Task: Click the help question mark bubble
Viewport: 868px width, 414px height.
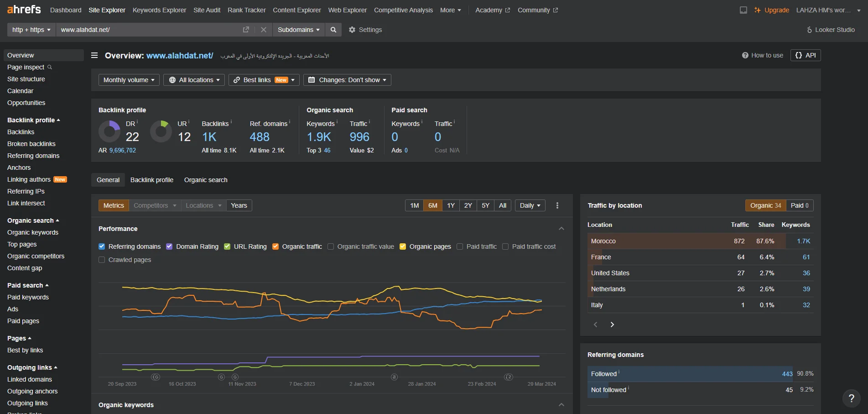Action: point(851,398)
